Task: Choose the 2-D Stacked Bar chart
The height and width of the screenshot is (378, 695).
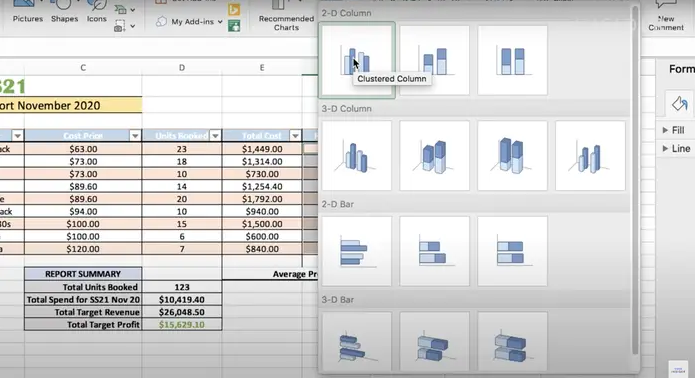Action: point(434,251)
